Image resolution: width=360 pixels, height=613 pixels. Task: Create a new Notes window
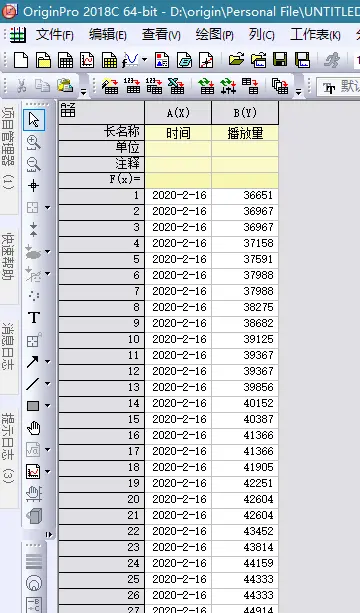pos(184,60)
